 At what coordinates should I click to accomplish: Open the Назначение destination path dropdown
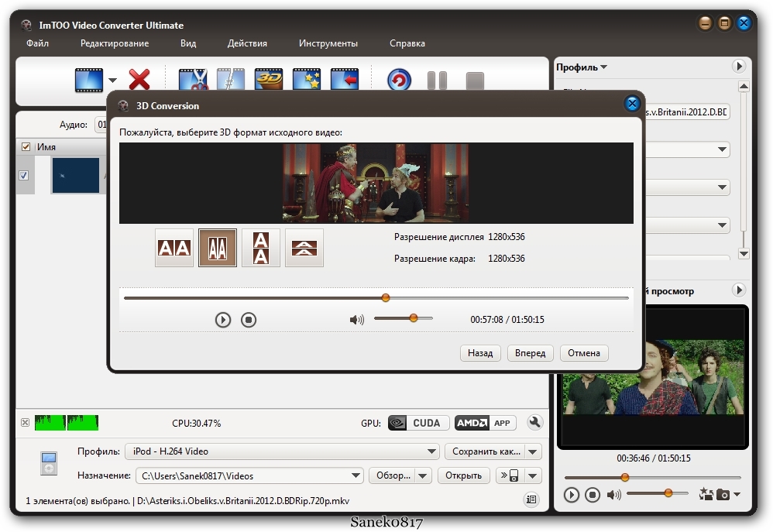coord(356,475)
